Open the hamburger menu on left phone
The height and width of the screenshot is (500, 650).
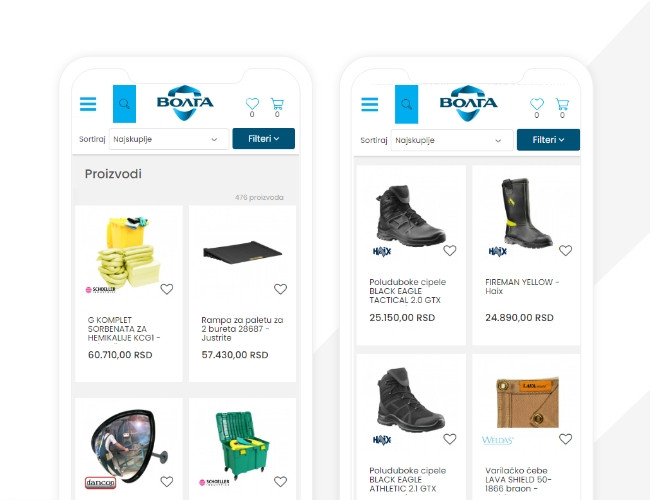pos(88,104)
